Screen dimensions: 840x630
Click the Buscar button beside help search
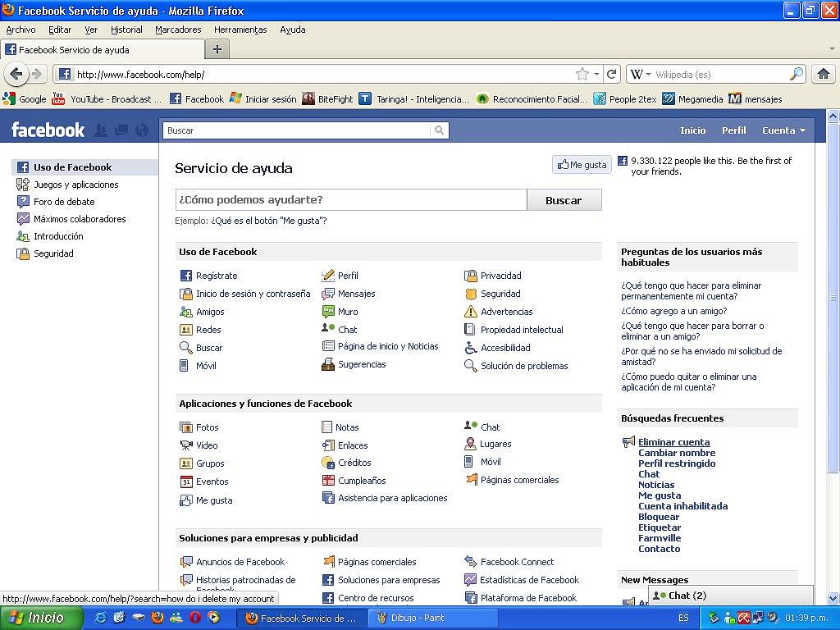[x=564, y=200]
